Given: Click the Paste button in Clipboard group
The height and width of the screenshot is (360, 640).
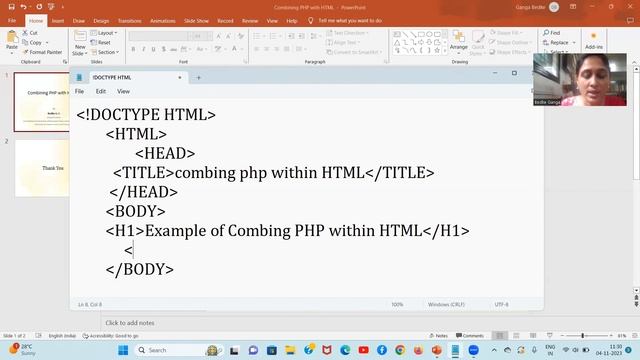Looking at the screenshot, I should (12, 42).
